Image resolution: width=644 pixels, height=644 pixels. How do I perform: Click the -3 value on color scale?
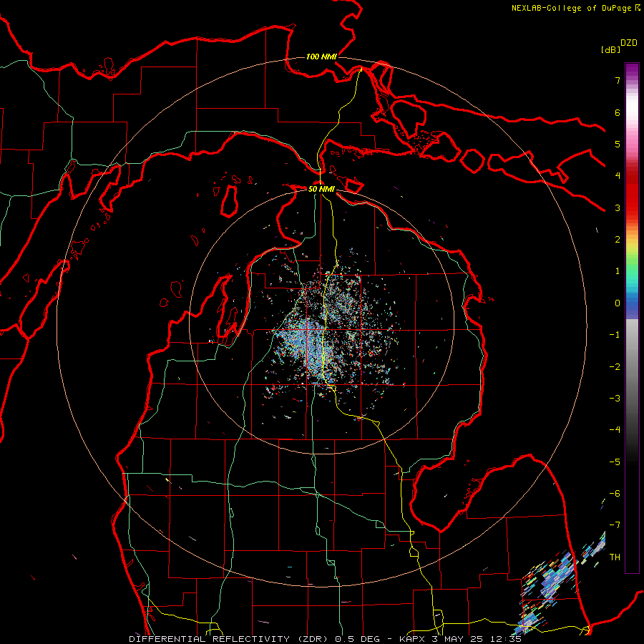[615, 399]
